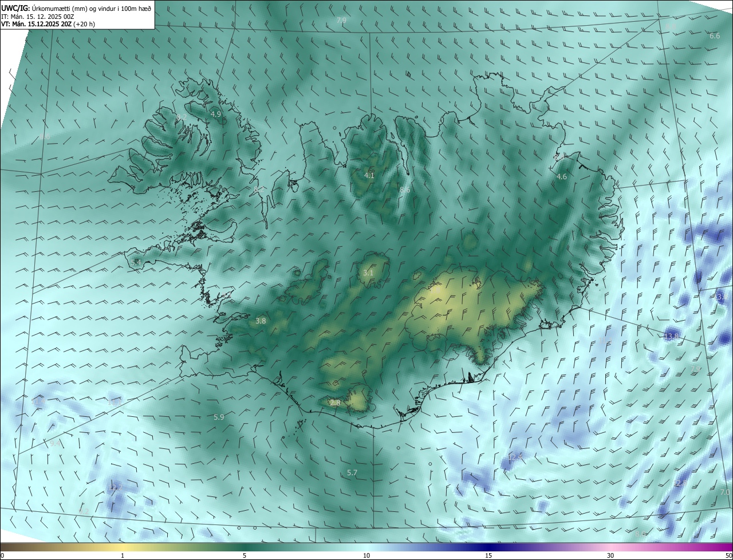Viewport: 733px width, 560px height.
Task: Click the 5.4 value label on the Snæfellsnes tip
Action: [x=136, y=262]
